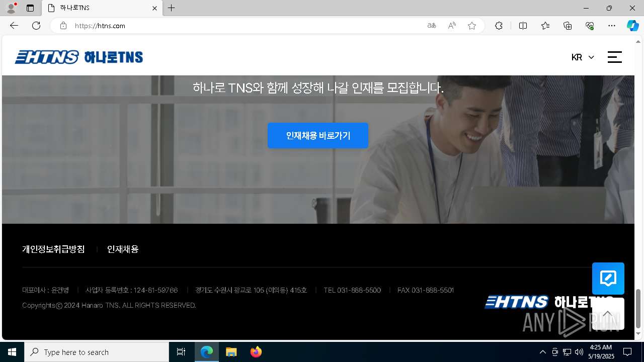The height and width of the screenshot is (362, 644).
Task: Select the 하나로TNS browser tab
Action: click(102, 8)
